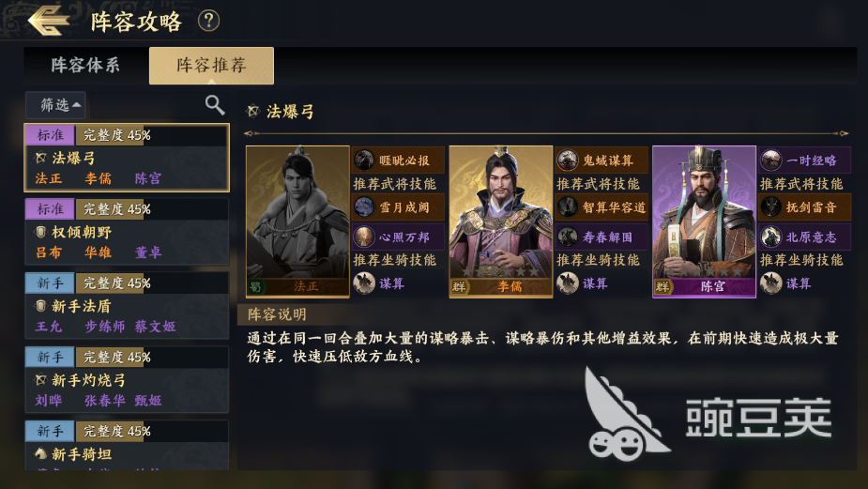The image size is (868, 489).
Task: Choose the 抚剑雷音 skill icon
Action: (770, 207)
